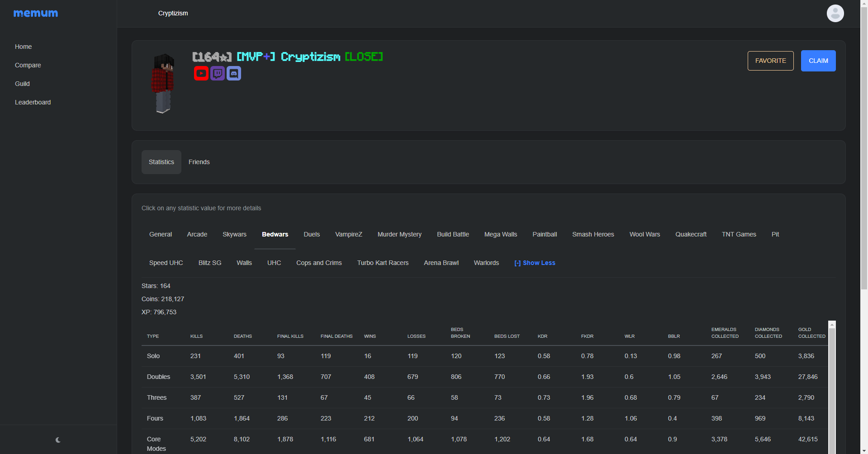Click the Cryptizism header title
This screenshot has width=868, height=454.
[x=173, y=14]
